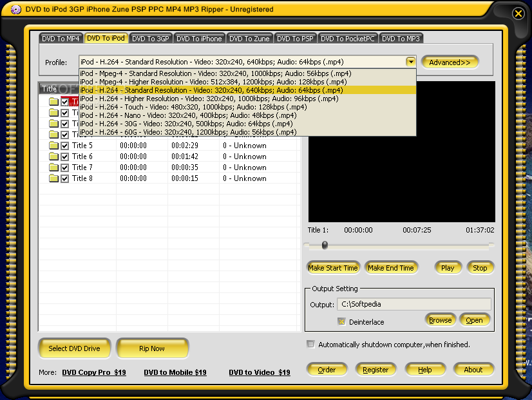Enable automatic shutdown when finished
The height and width of the screenshot is (400, 532).
(x=310, y=345)
